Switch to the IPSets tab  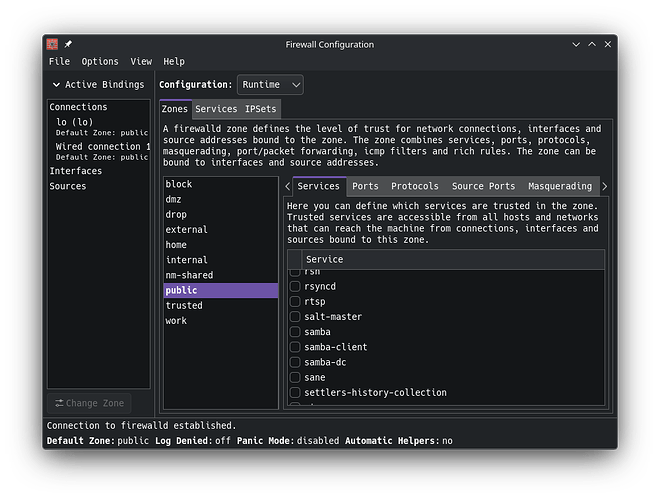click(261, 109)
